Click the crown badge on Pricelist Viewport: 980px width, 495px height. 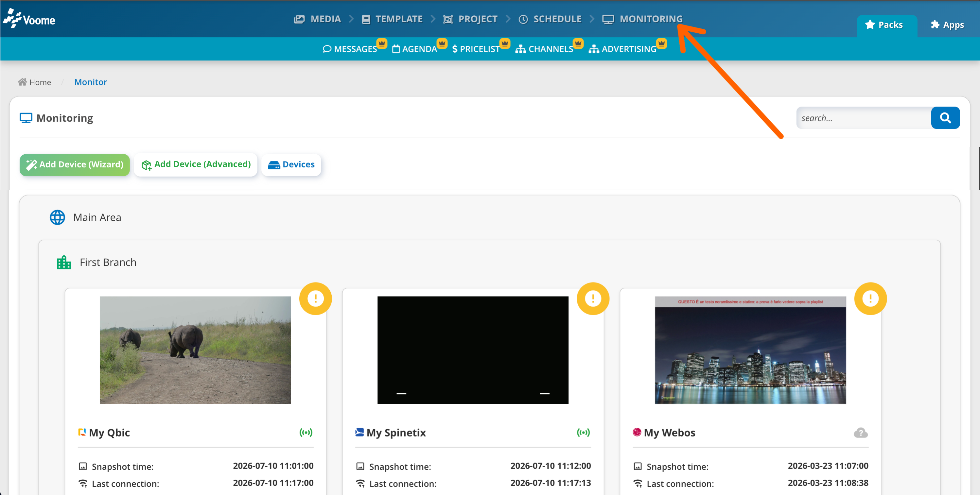point(504,43)
